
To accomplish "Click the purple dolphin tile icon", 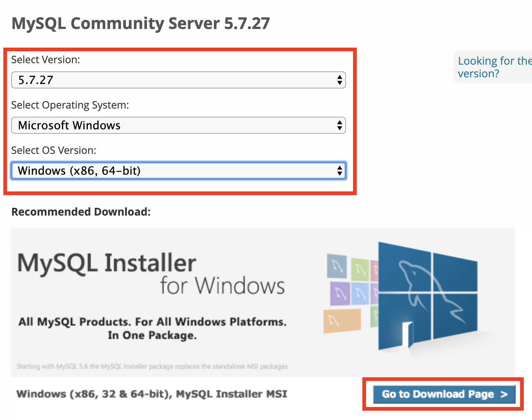I will 340,293.
